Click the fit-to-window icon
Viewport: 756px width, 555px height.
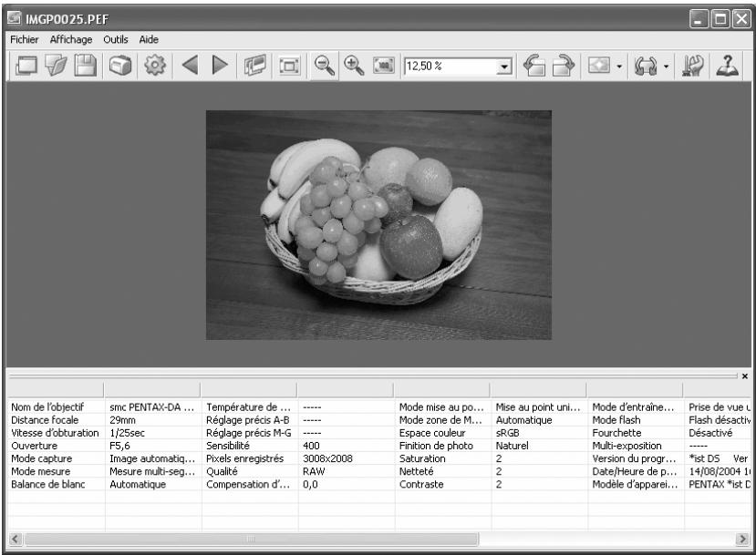pyautogui.click(x=289, y=66)
